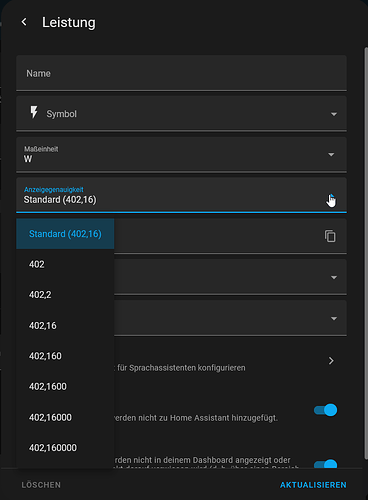This screenshot has height=500, width=368.
Task: Click the lightning bolt symbol icon
Action: point(34,112)
